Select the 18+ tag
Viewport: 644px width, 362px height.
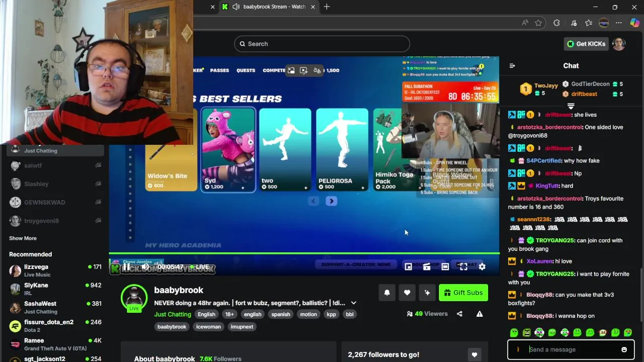click(x=229, y=314)
